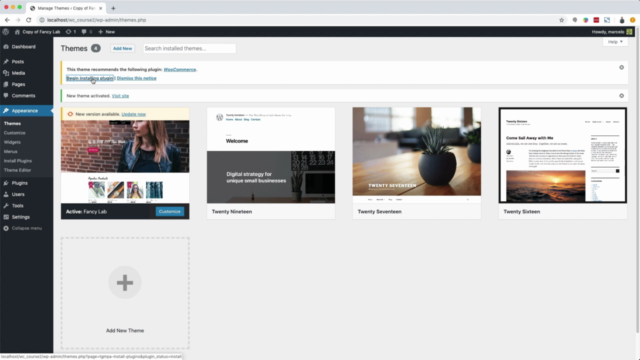Click the Users person icon
The image size is (640, 360).
(x=6, y=195)
